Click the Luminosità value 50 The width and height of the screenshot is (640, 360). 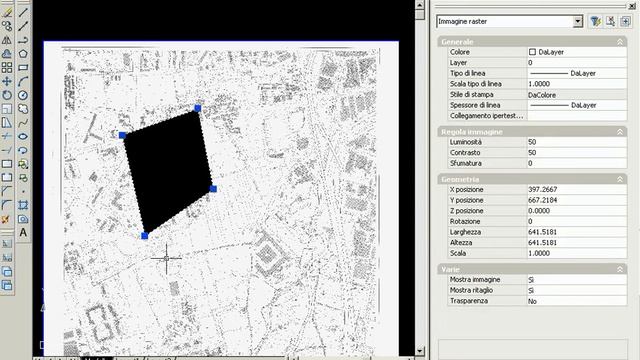coord(577,142)
